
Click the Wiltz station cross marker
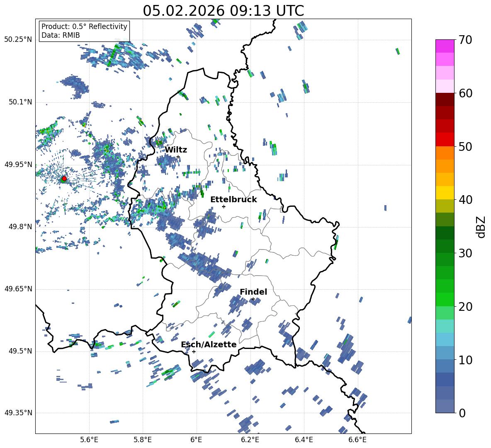(x=178, y=157)
